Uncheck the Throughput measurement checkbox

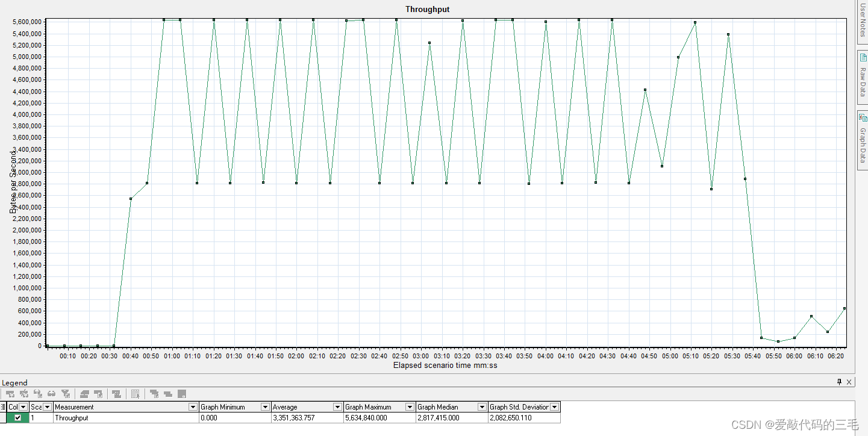17,417
